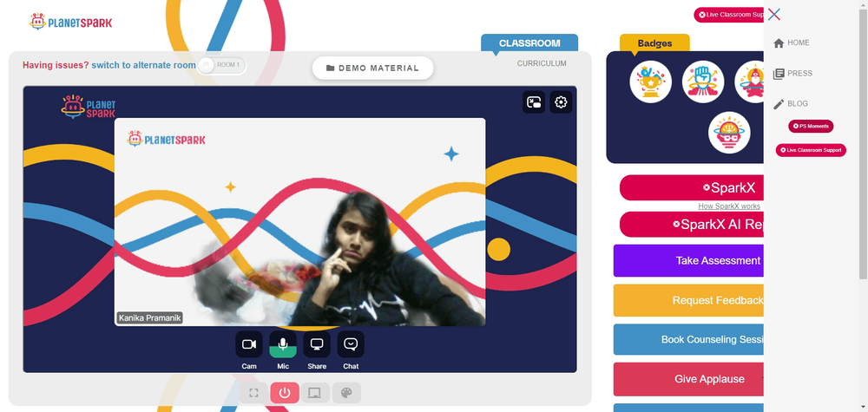This screenshot has width=868, height=412.
Task: Click the Give Applause button
Action: pyautogui.click(x=688, y=379)
